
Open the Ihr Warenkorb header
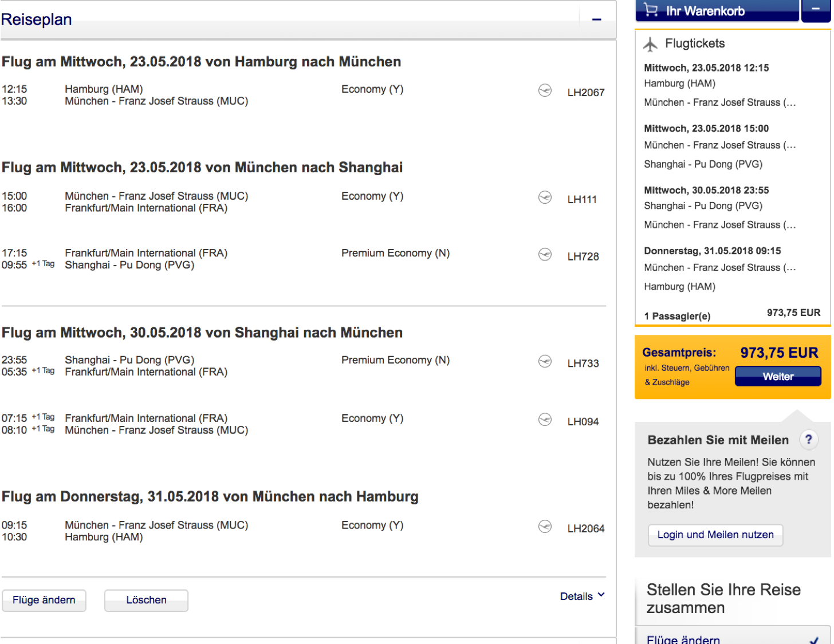pyautogui.click(x=717, y=10)
